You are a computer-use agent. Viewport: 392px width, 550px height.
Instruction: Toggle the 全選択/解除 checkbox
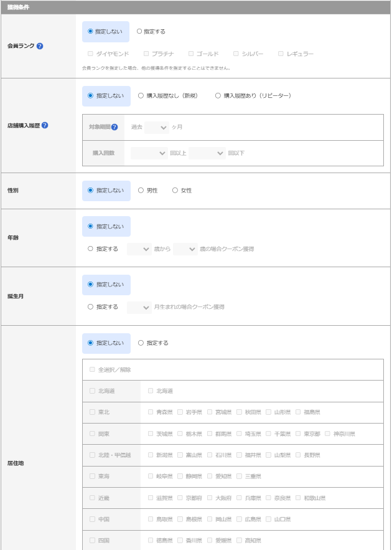click(x=92, y=369)
